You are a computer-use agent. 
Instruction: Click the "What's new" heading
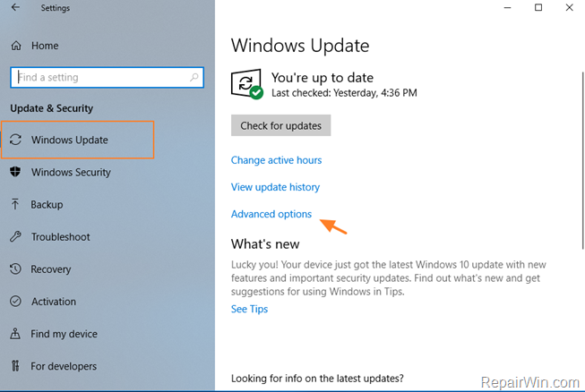[265, 244]
